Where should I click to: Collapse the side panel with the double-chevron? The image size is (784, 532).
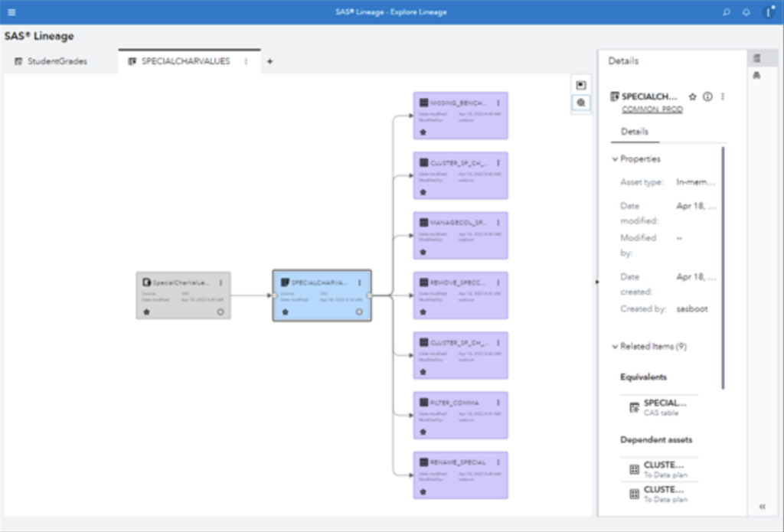762,507
